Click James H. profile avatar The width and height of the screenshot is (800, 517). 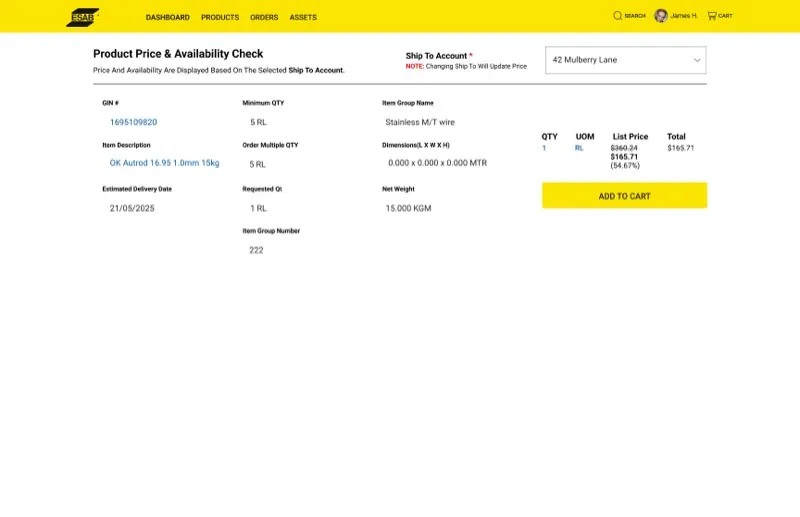[661, 16]
